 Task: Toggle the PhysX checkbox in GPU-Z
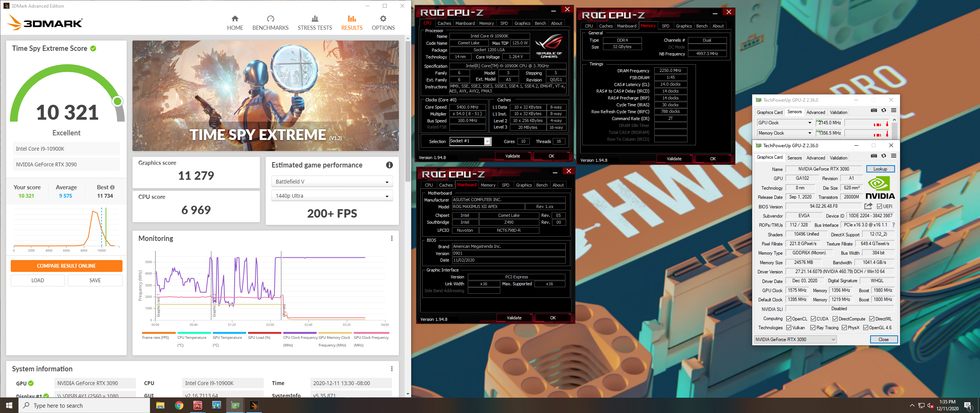844,328
